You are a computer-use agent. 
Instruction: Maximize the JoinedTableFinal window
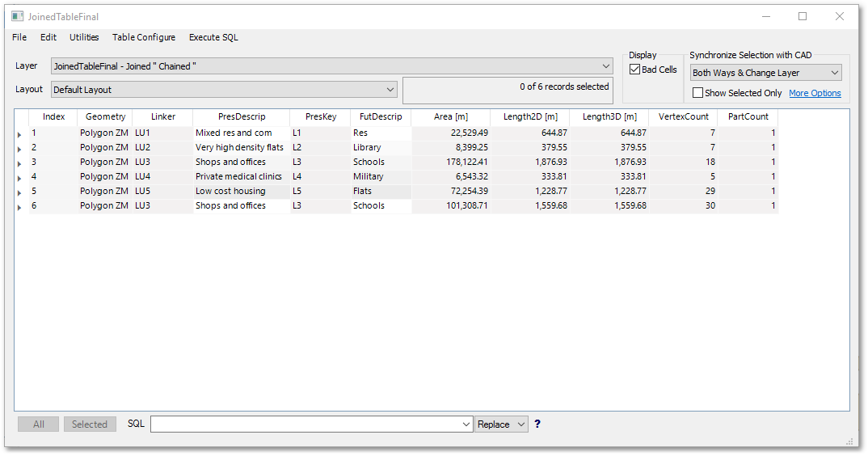tap(802, 17)
